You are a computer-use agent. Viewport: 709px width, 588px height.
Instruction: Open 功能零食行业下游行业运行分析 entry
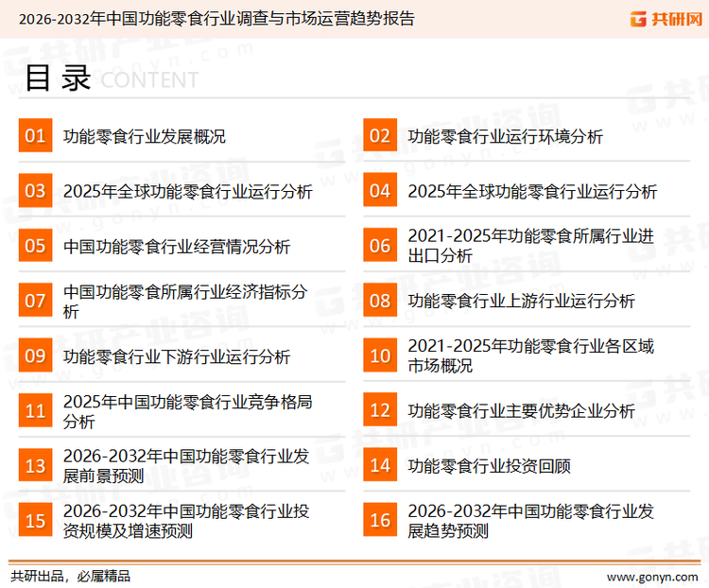(x=177, y=355)
